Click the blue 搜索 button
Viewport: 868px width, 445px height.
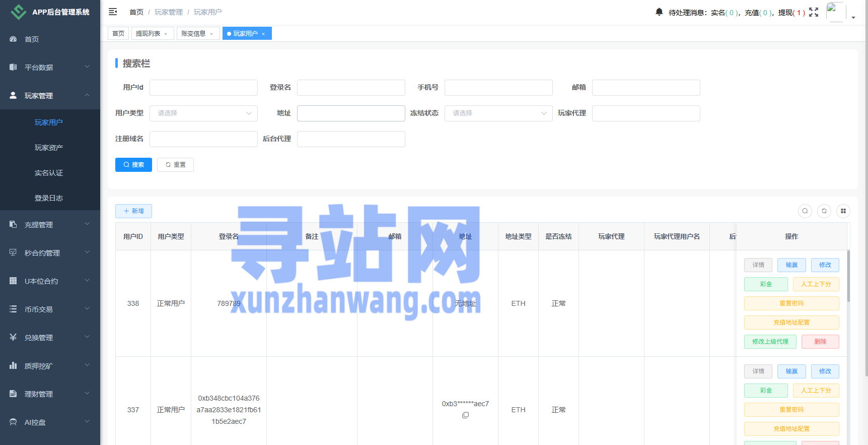pos(133,165)
